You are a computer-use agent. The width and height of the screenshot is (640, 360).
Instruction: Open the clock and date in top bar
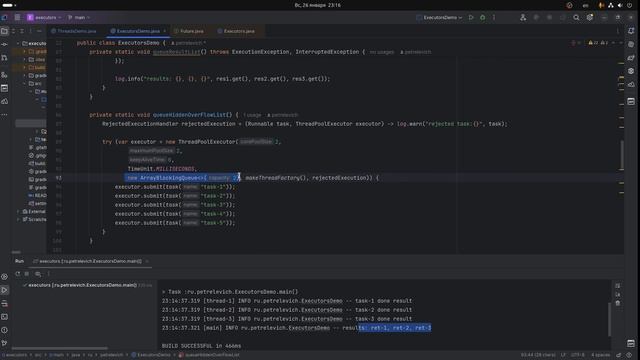(x=318, y=5)
